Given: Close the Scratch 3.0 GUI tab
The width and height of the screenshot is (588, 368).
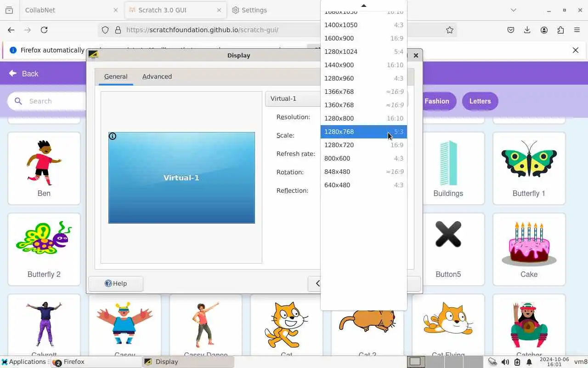Looking at the screenshot, I should pyautogui.click(x=219, y=10).
